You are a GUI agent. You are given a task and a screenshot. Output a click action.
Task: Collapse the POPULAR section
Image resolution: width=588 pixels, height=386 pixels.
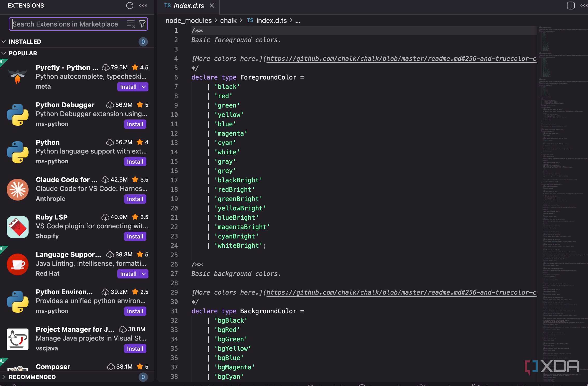pos(4,53)
